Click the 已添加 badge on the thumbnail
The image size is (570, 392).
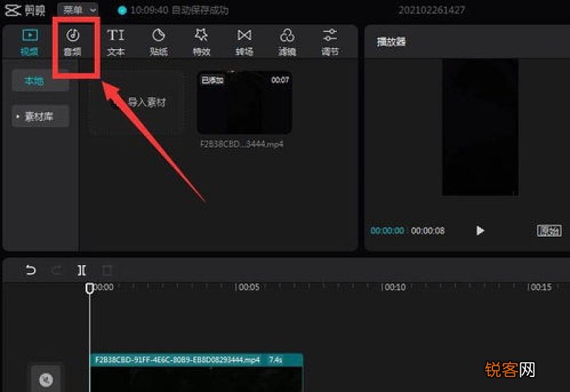212,80
